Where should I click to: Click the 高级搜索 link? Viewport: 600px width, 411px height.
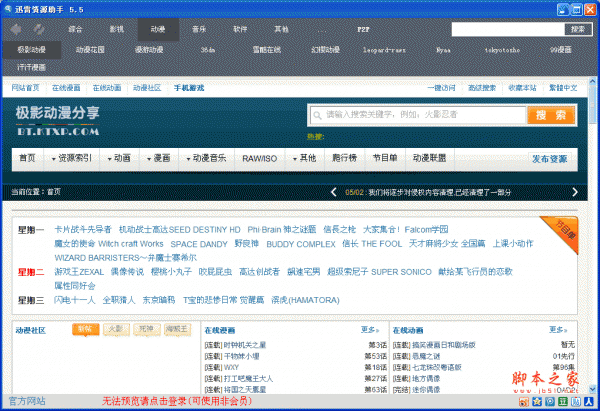[482, 88]
